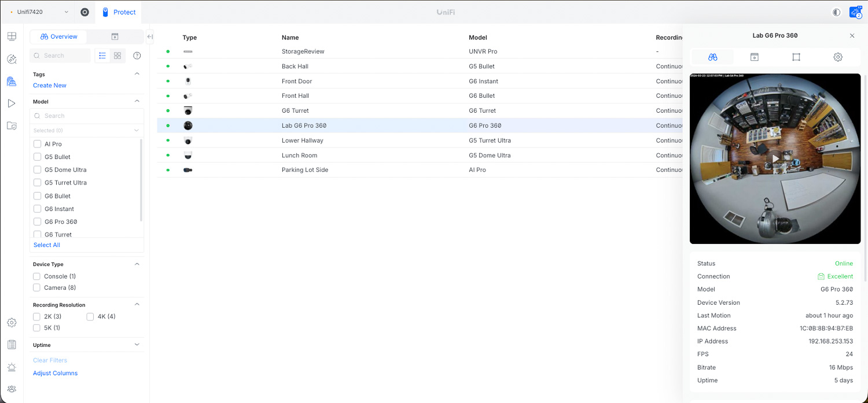The width and height of the screenshot is (868, 403).
Task: Switch devices to grid view
Action: point(117,56)
